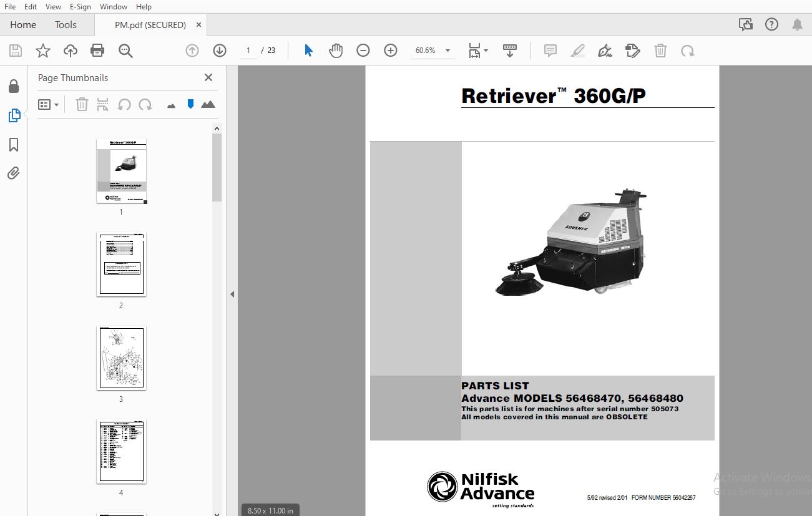The height and width of the screenshot is (516, 812).
Task: Click the delete pages icon in thumbnails panel
Action: pos(82,105)
